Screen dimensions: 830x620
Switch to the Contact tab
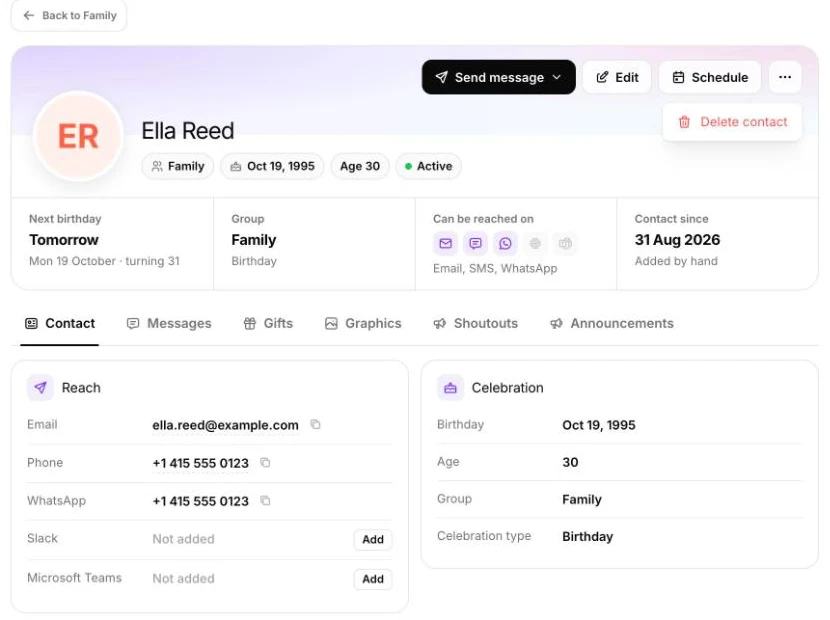pyautogui.click(x=60, y=324)
